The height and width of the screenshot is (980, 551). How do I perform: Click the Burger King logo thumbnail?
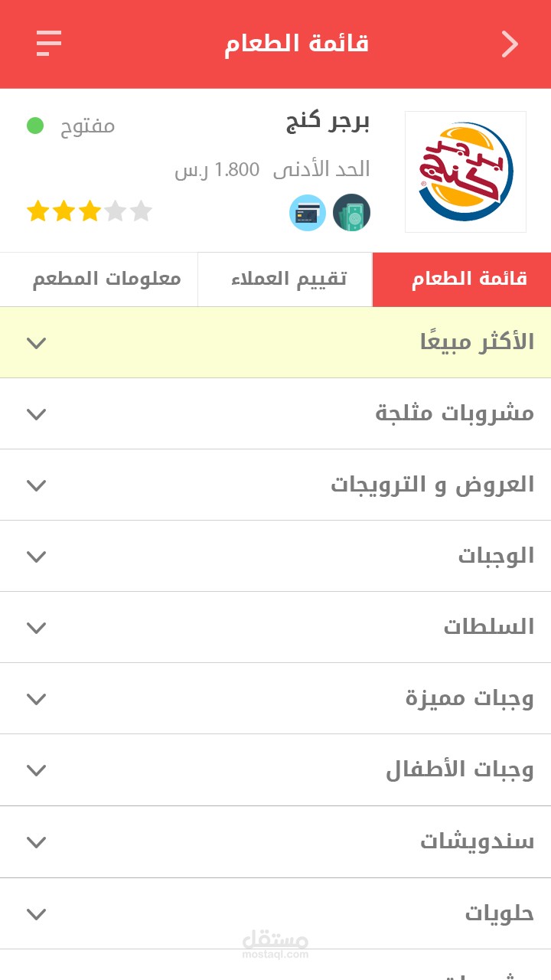point(465,171)
